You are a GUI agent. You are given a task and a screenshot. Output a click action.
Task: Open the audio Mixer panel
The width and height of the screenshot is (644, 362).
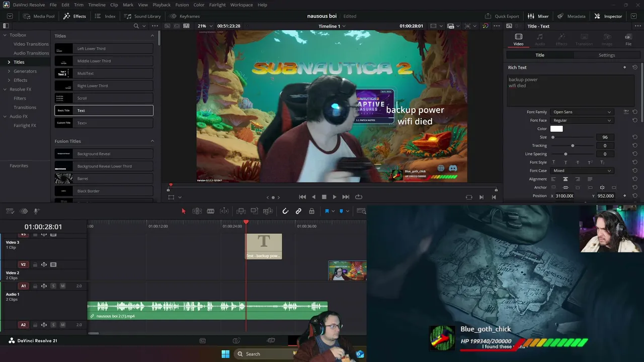click(538, 16)
